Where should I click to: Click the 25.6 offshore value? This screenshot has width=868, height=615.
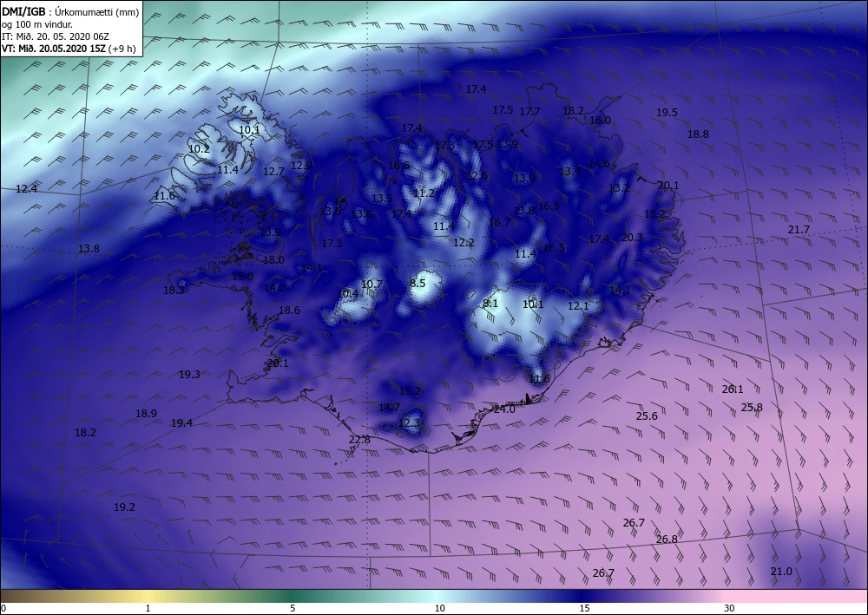coord(647,415)
